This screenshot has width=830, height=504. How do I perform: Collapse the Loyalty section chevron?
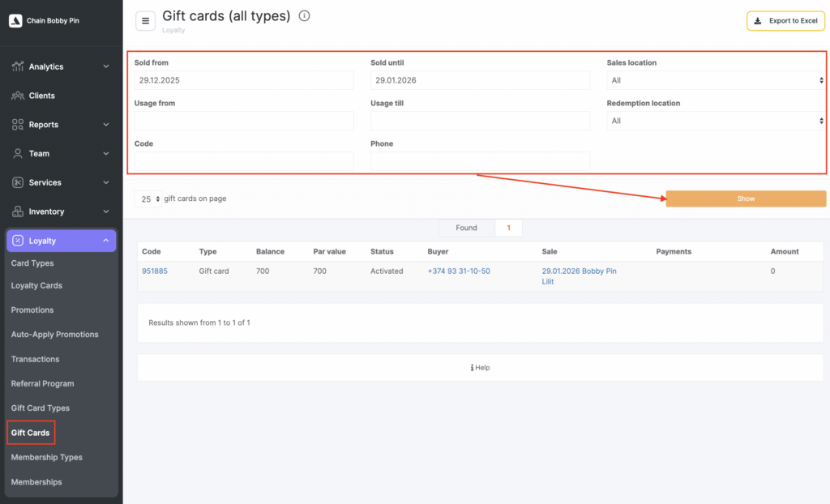click(106, 241)
